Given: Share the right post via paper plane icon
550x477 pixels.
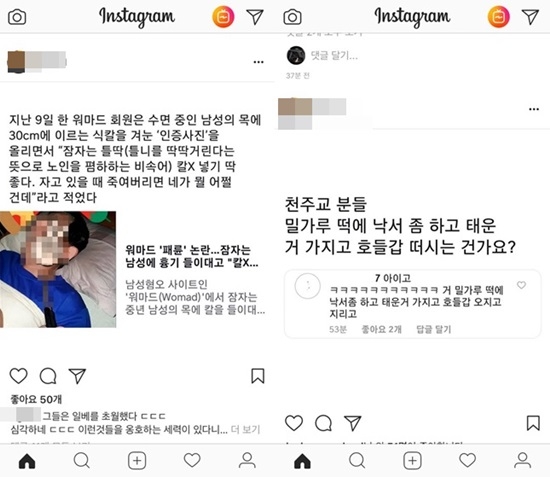Looking at the screenshot, I should pyautogui.click(x=353, y=423).
